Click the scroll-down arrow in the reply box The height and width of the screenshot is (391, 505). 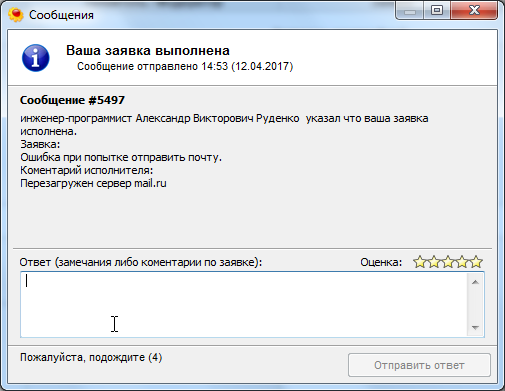475,327
